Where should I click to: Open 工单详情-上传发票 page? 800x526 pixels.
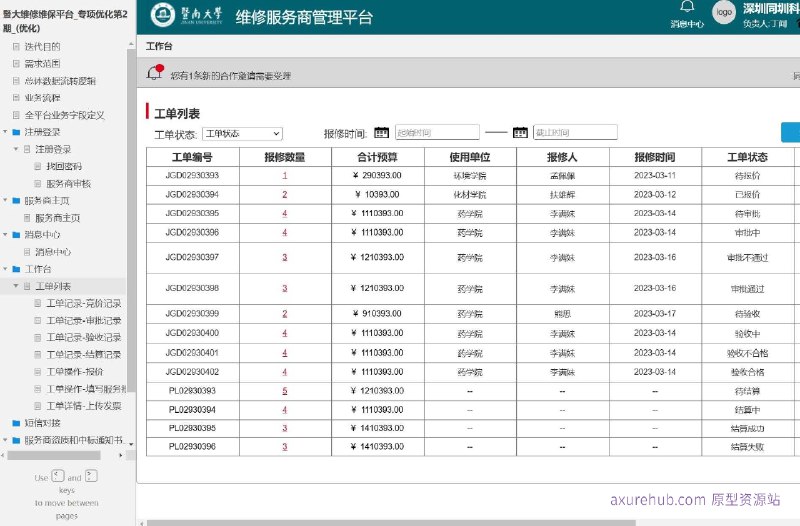coord(84,406)
